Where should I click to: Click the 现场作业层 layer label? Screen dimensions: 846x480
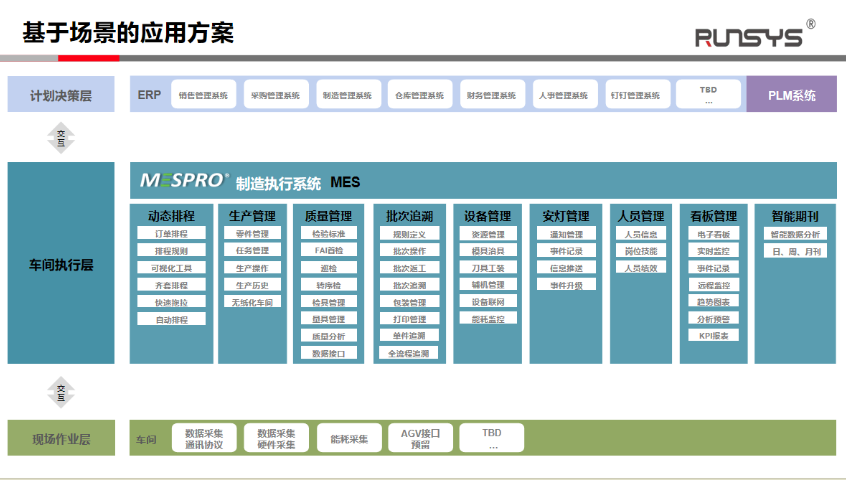(61, 438)
